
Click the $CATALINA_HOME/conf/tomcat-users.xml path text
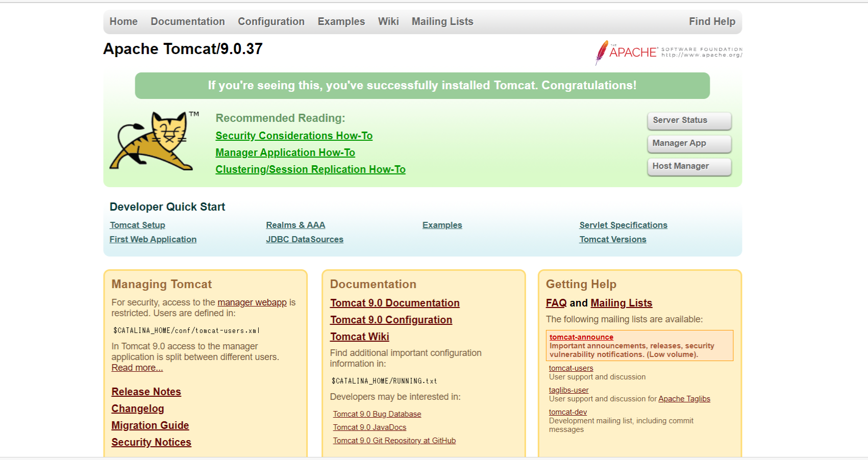[186, 330]
